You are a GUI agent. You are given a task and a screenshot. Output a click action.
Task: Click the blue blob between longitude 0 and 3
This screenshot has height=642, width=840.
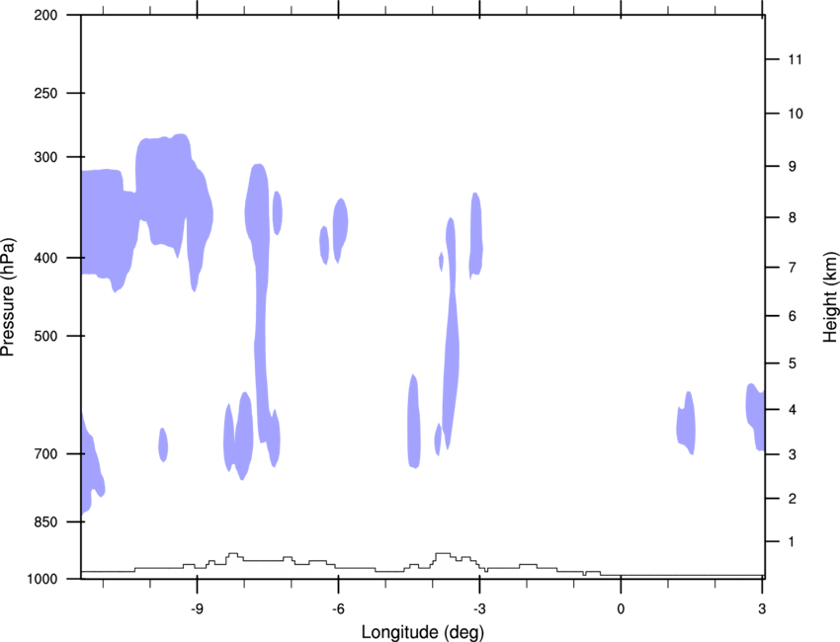pyautogui.click(x=686, y=423)
